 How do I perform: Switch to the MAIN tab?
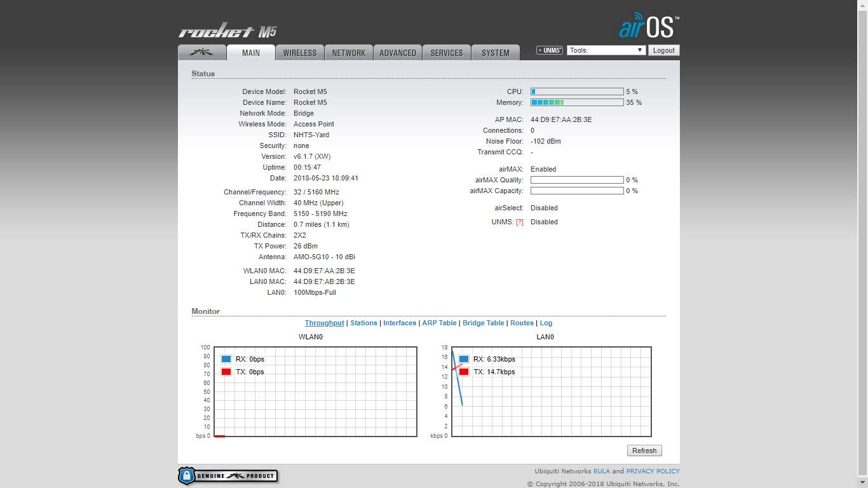coord(251,53)
